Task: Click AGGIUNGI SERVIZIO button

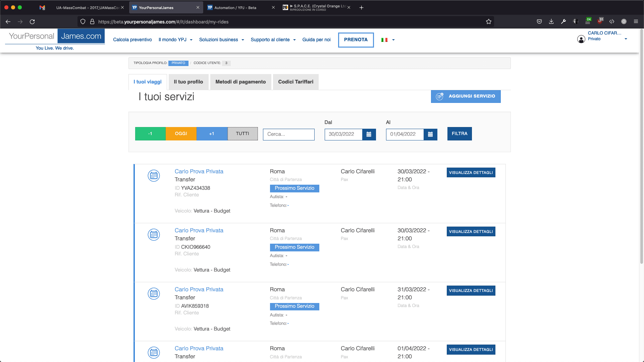Action: tap(466, 97)
